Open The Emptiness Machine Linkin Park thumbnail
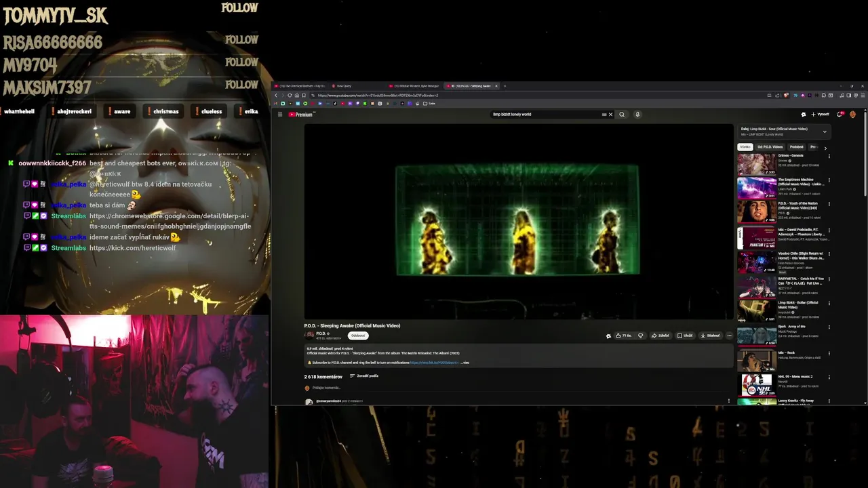 [757, 188]
